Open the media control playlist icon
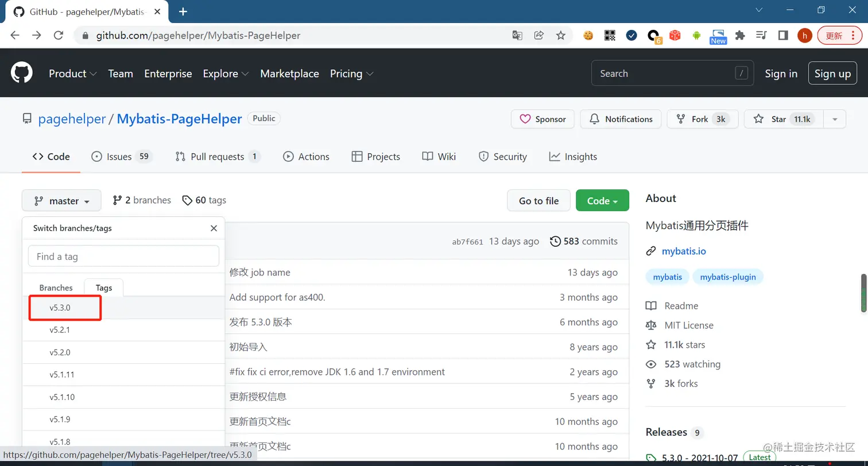This screenshot has height=466, width=868. pos(761,36)
